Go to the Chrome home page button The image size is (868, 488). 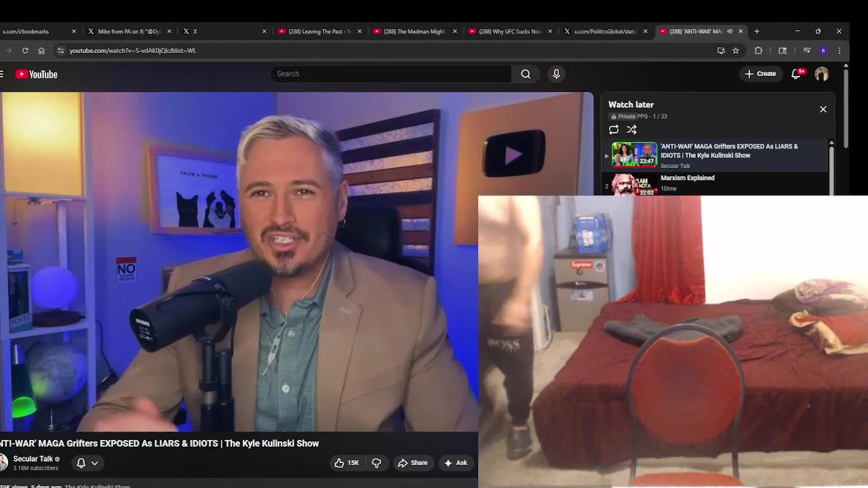click(41, 50)
